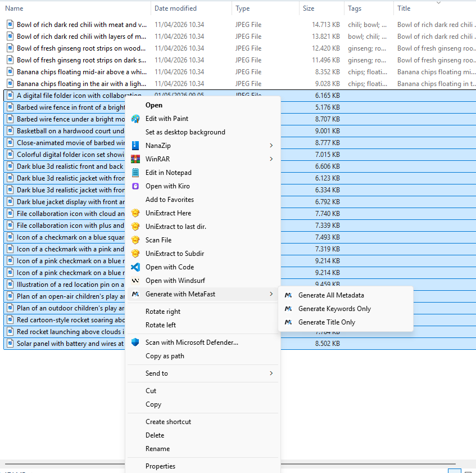
Task: Click the MetaFast logo icon in context menu
Action: pyautogui.click(x=135, y=294)
